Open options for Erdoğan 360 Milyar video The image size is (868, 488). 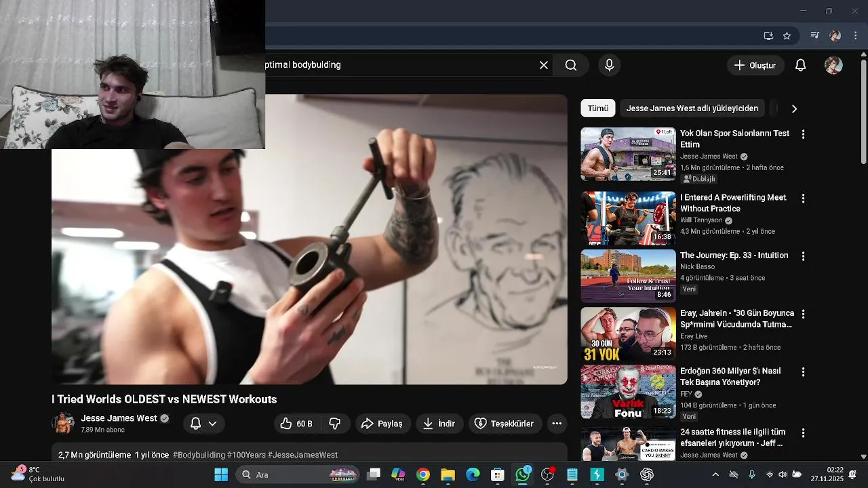click(x=803, y=372)
